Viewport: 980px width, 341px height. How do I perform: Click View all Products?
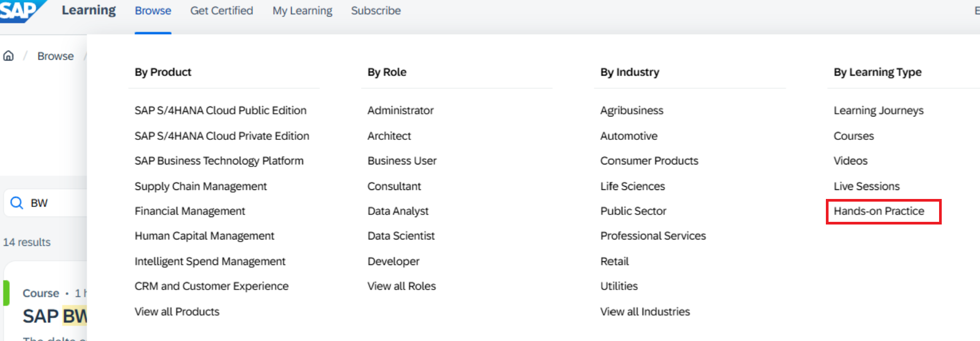point(177,312)
